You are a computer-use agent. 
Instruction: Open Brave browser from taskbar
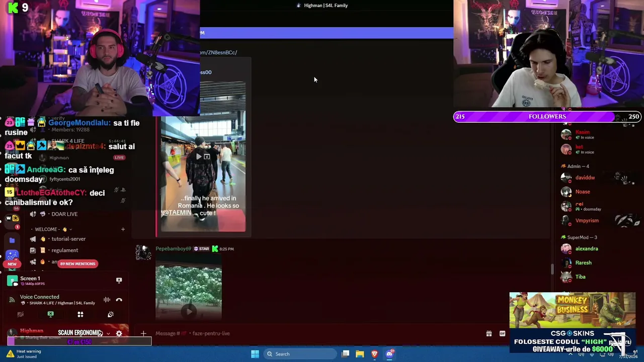point(374,354)
